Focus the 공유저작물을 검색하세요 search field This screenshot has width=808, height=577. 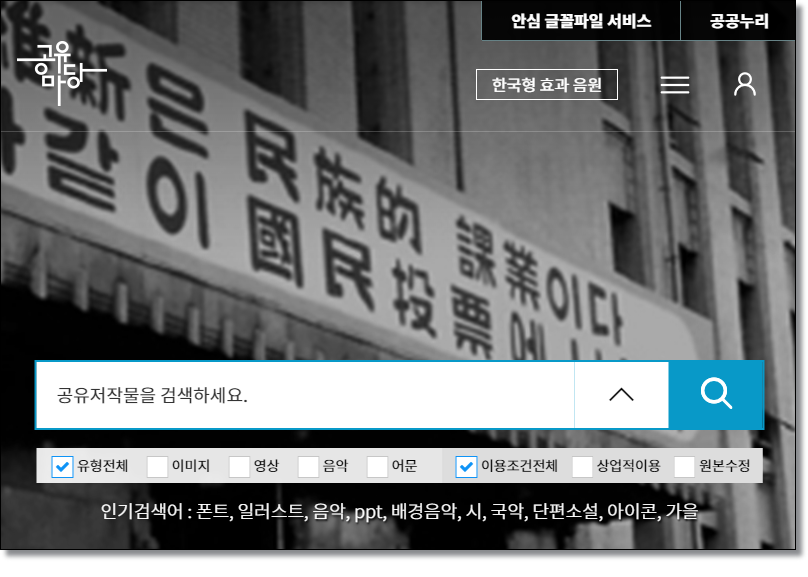pos(305,395)
